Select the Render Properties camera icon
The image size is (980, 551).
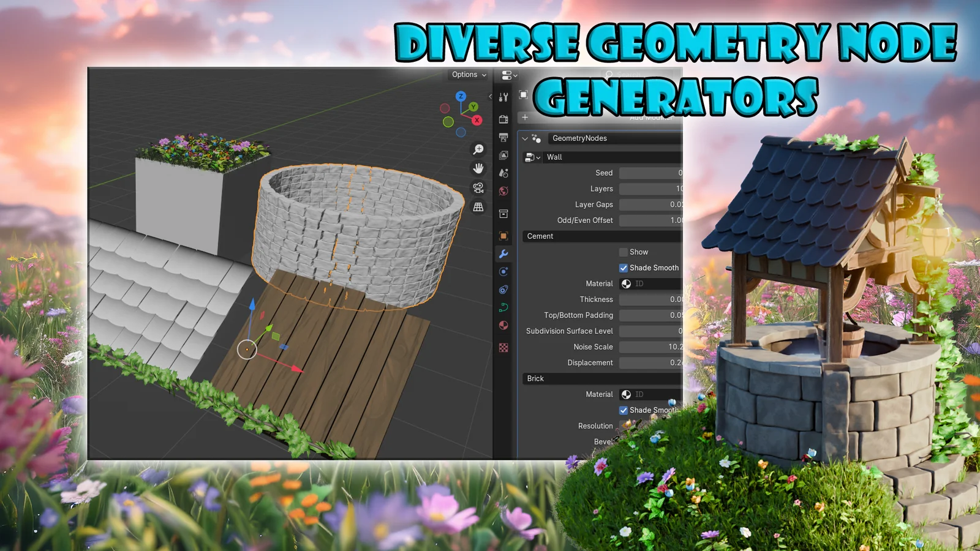coord(503,119)
